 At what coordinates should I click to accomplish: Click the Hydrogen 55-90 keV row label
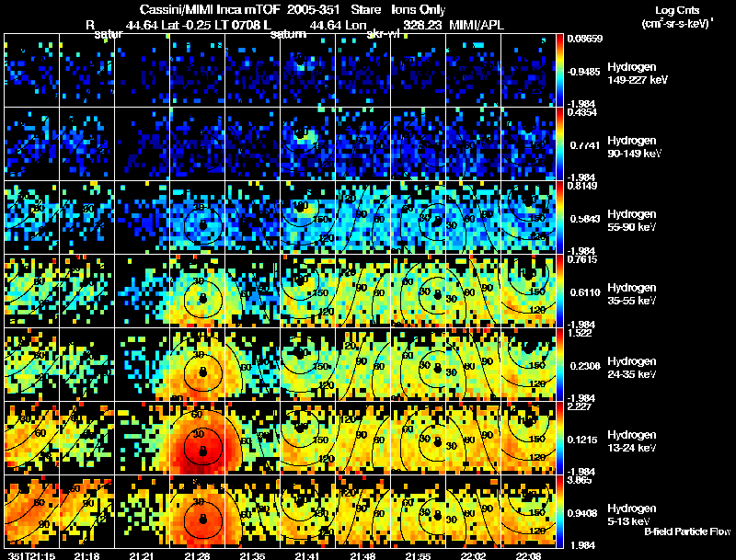[632, 220]
